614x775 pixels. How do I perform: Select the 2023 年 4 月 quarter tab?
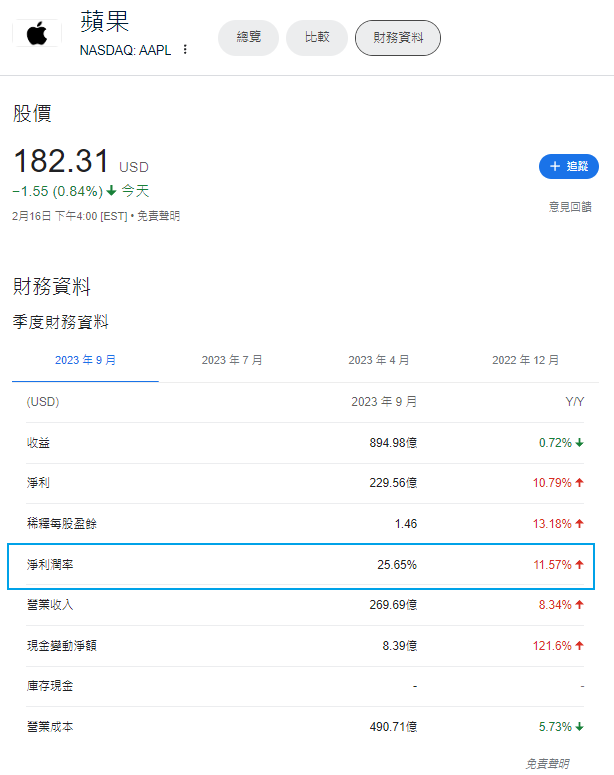pos(378,360)
